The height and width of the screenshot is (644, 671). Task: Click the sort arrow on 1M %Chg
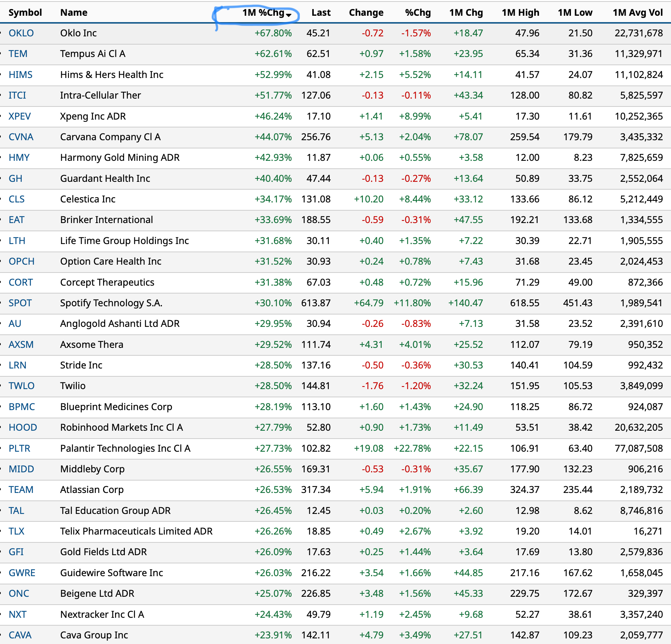[x=289, y=15]
